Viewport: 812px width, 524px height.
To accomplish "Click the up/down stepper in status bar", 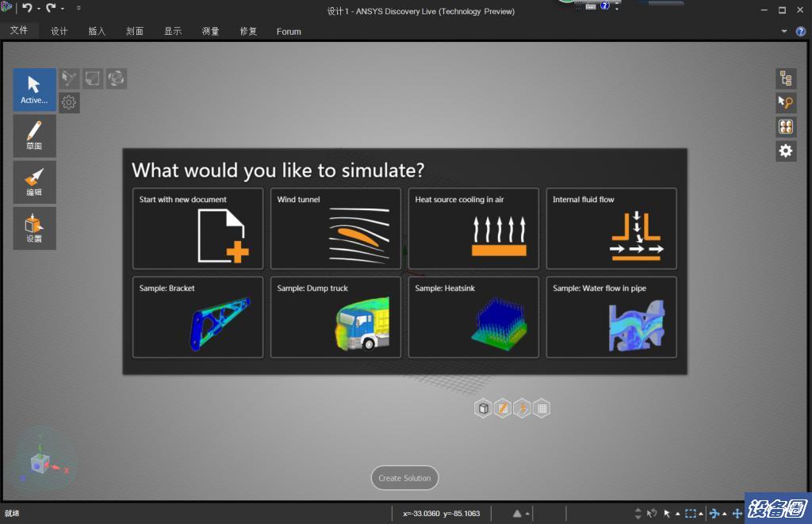I will (638, 513).
